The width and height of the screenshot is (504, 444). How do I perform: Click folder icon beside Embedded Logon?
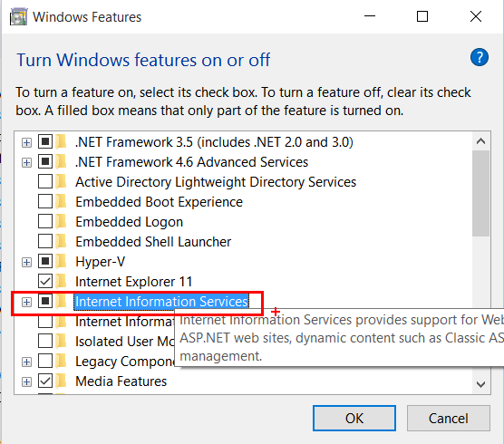[x=61, y=222]
